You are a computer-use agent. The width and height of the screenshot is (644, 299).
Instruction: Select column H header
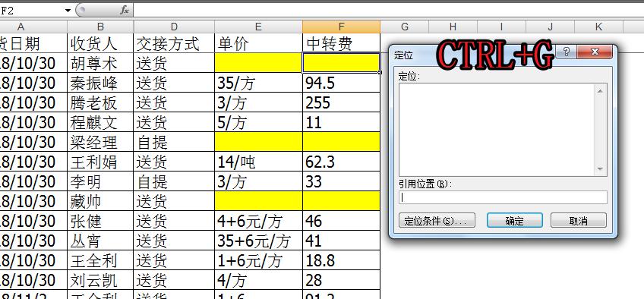tap(453, 27)
